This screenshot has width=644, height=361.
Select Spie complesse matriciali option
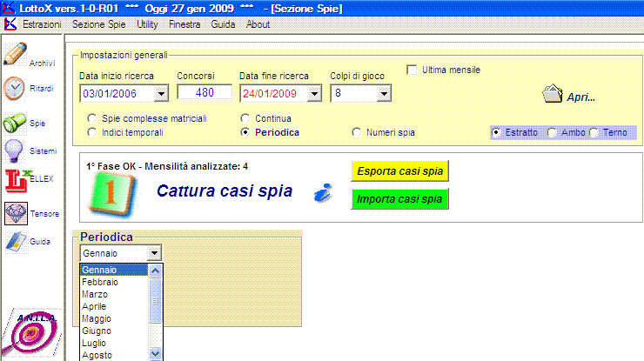click(92, 118)
